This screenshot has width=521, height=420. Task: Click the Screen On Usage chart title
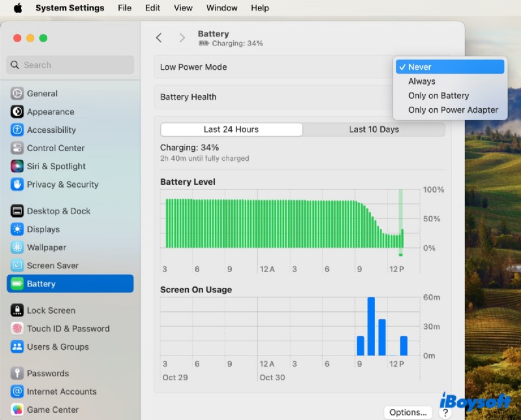pos(196,290)
